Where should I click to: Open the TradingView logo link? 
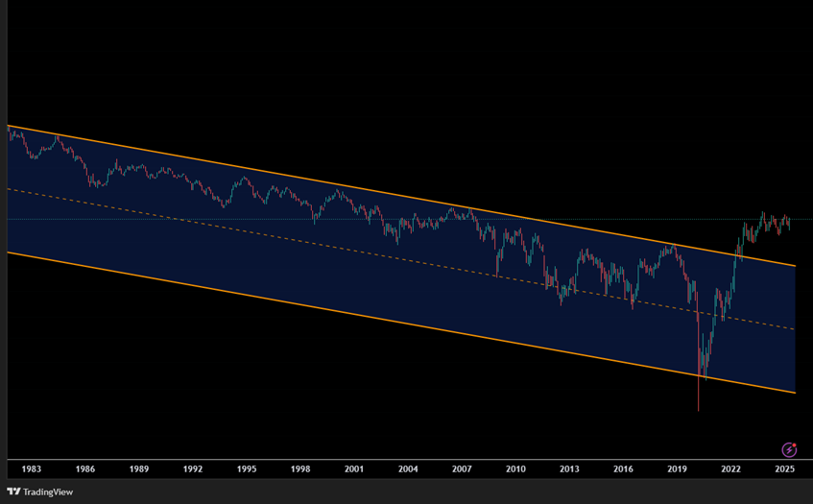pos(40,492)
